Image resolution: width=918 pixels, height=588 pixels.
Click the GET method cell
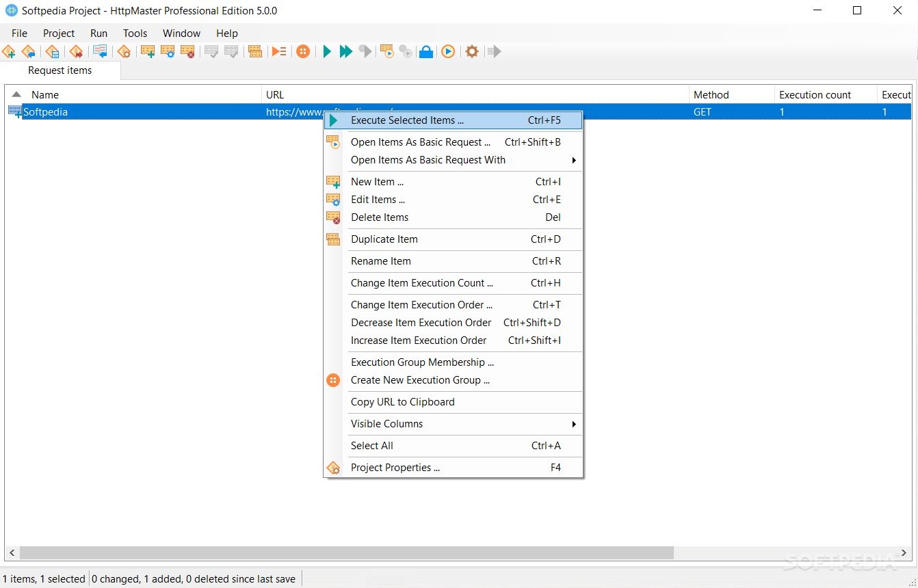pyautogui.click(x=703, y=112)
